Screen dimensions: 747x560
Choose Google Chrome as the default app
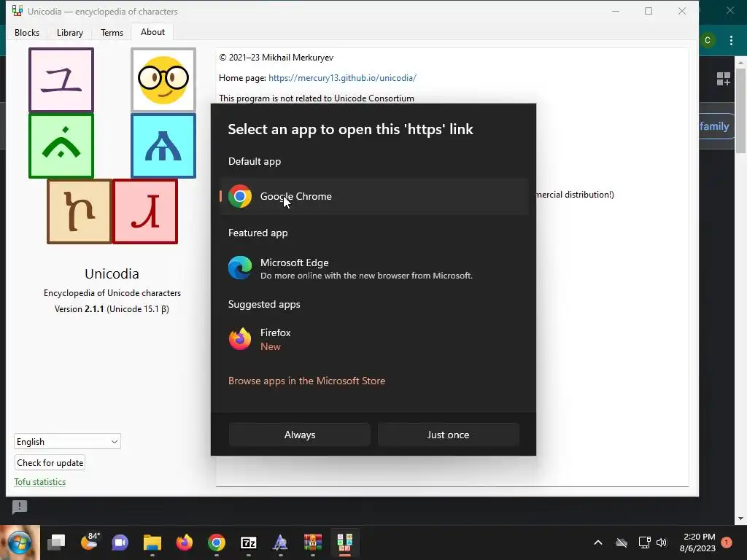(x=374, y=196)
